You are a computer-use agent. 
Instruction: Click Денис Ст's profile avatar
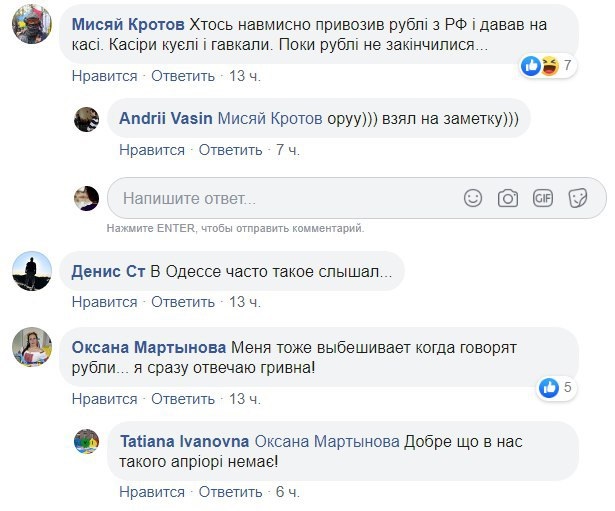coord(32,269)
